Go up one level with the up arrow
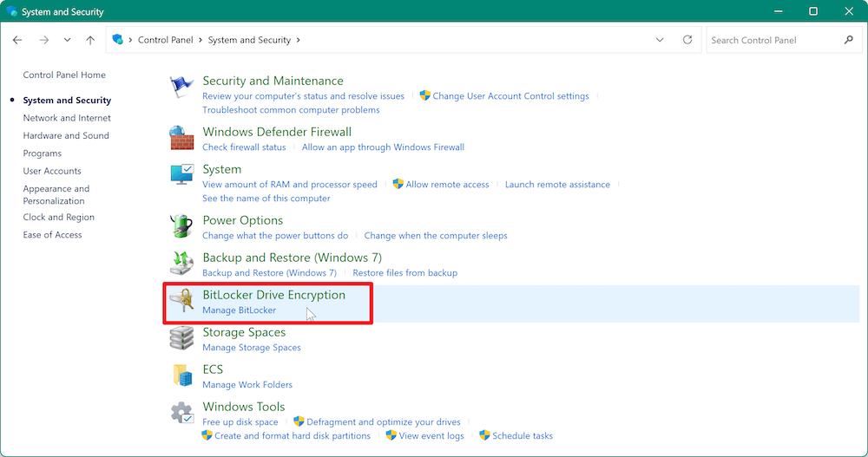 point(90,40)
